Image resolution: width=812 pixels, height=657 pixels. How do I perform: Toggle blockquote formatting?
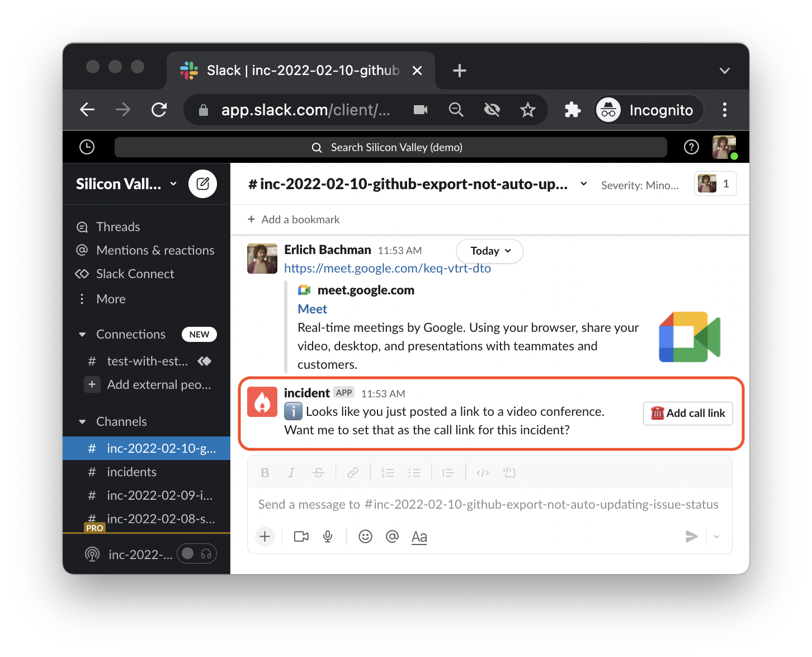pyautogui.click(x=448, y=473)
